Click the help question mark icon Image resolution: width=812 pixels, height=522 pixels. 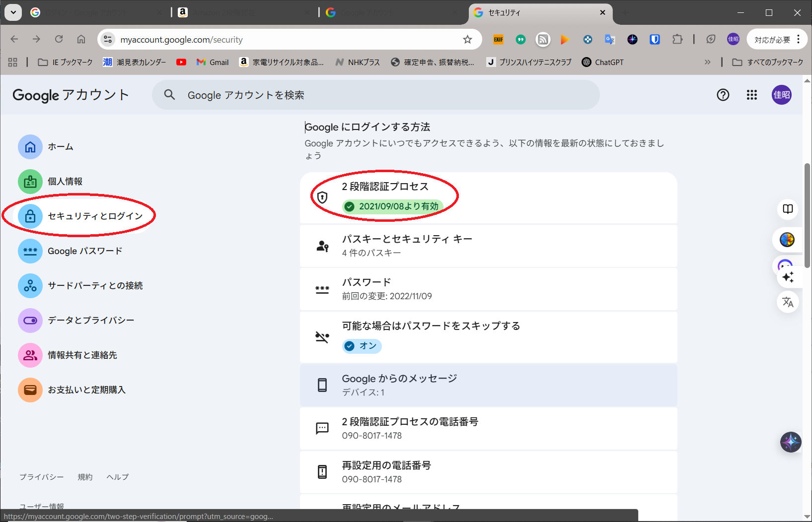723,95
